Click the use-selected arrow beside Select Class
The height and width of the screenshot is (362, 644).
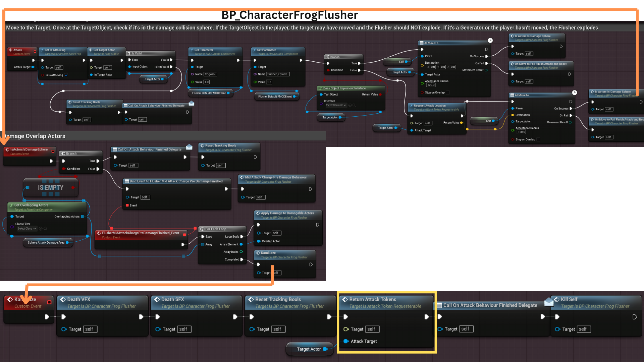click(x=41, y=229)
